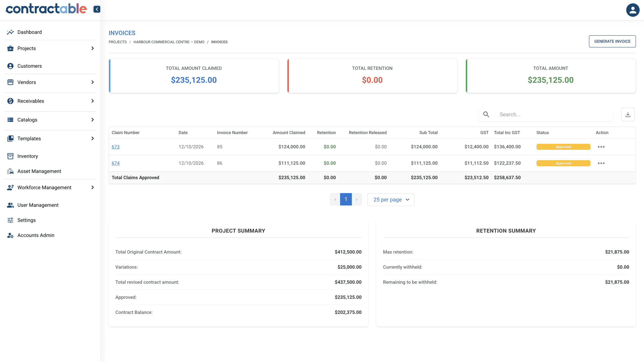This screenshot has height=362, width=644.
Task: Click the Workforce Management people icon
Action: pos(10,188)
